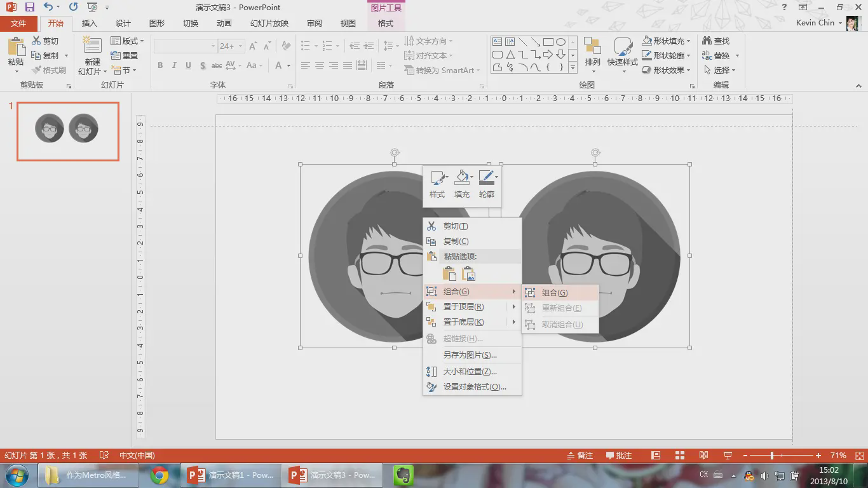This screenshot has width=868, height=488.
Task: Click the Cut (剪切) icon in the ribbon
Action: click(37, 41)
